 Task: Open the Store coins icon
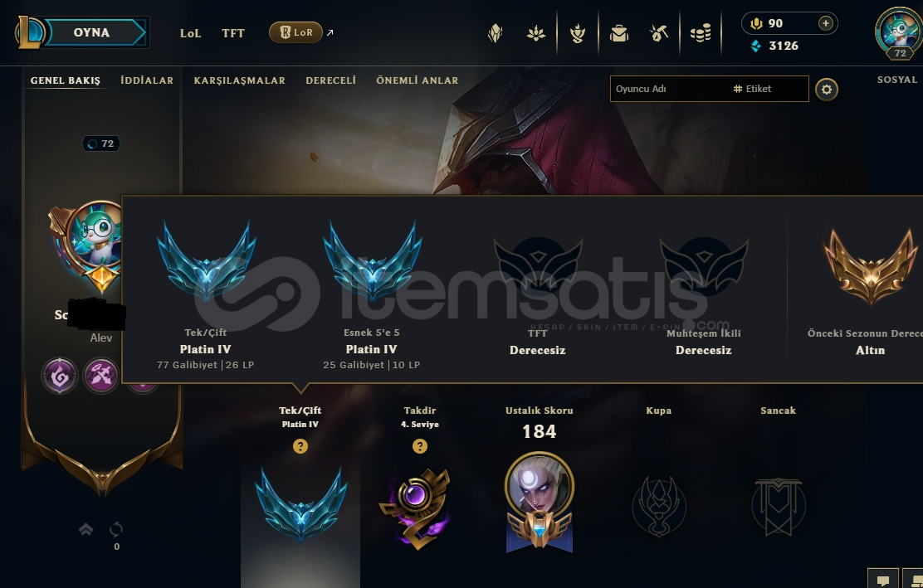pyautogui.click(x=701, y=33)
